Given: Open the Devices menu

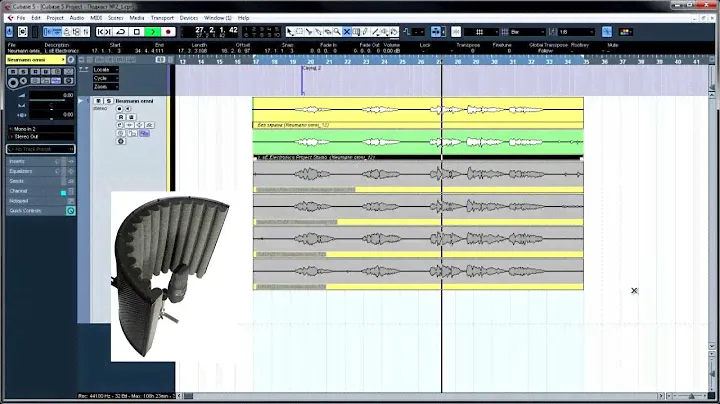Looking at the screenshot, I should pyautogui.click(x=189, y=18).
